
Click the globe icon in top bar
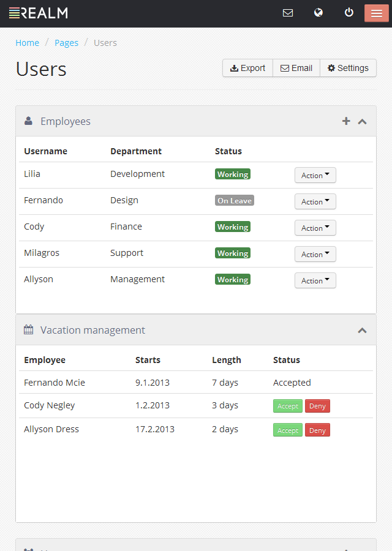318,13
